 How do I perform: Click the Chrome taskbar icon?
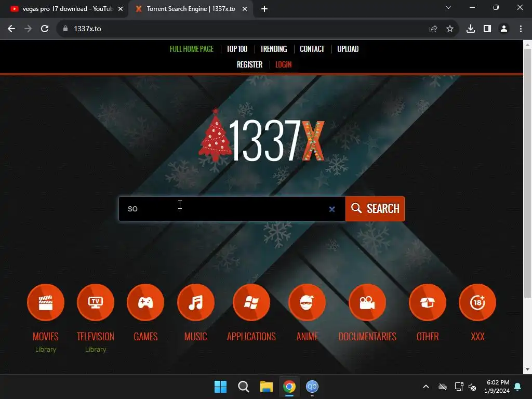coord(289,387)
